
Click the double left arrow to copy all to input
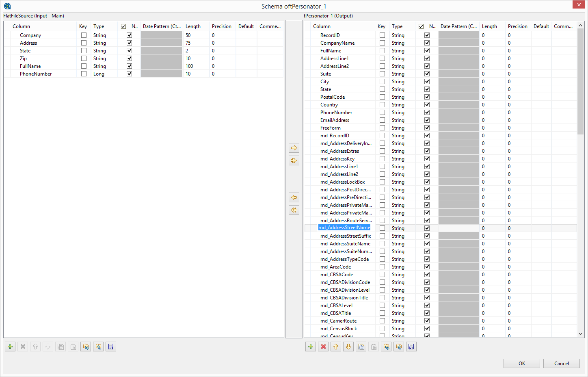(x=294, y=210)
